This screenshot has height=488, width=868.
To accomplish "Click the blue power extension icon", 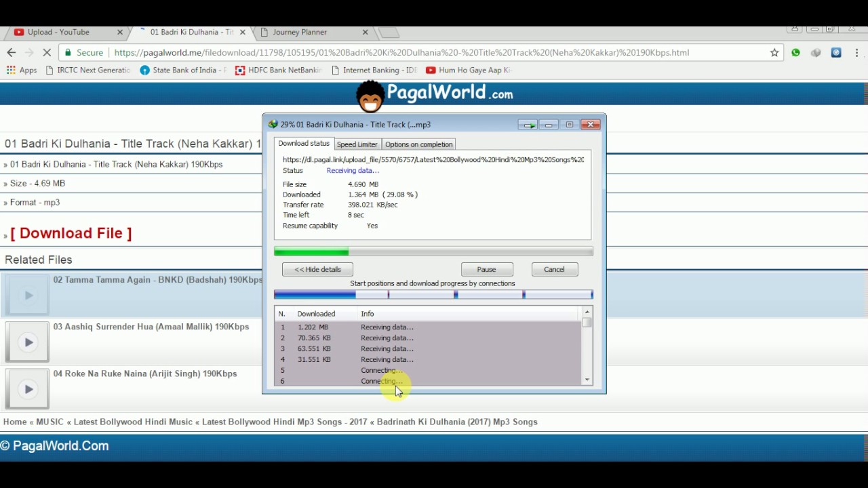I will click(x=836, y=52).
